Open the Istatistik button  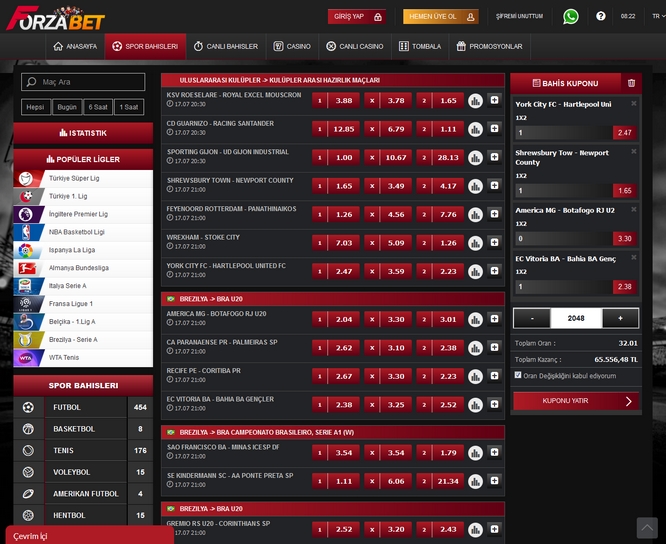83,133
